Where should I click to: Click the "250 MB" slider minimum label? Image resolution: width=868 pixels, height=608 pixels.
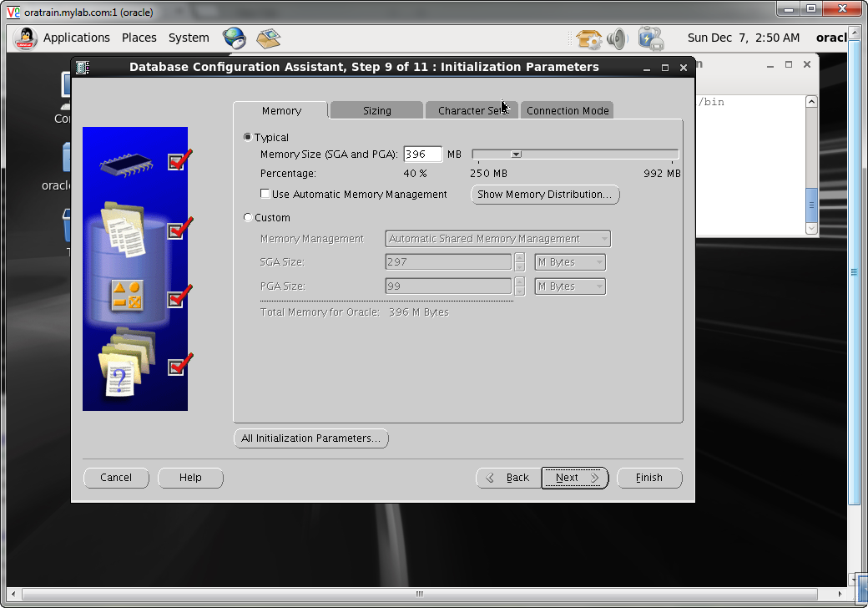tap(489, 174)
